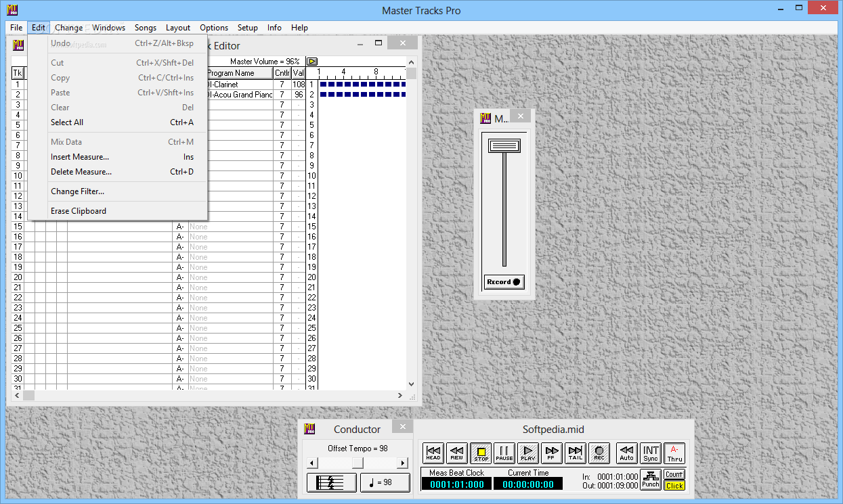Toggle the Count-in button
This screenshot has width=843, height=504.
[x=674, y=474]
